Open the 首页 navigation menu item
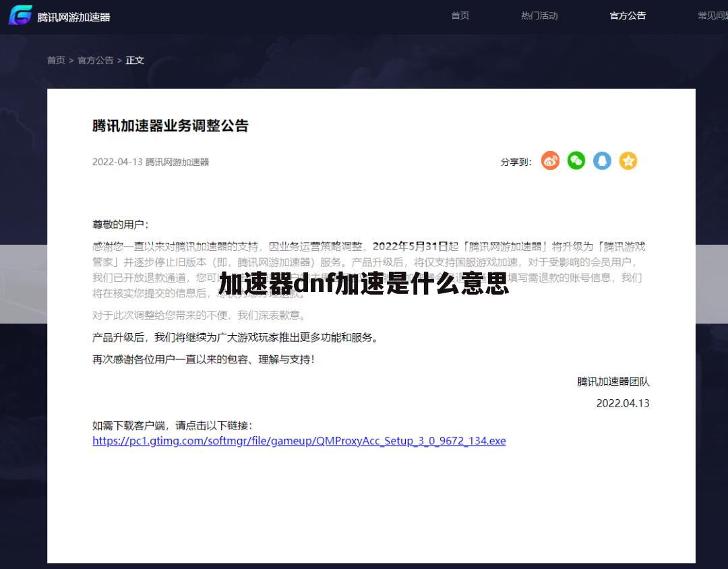728x569 pixels. click(x=460, y=16)
